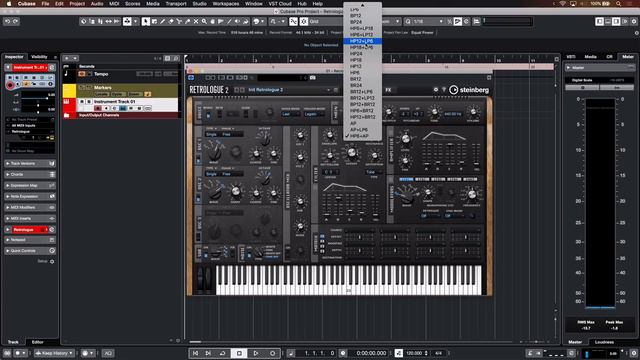Expand the Chords inspector section
The width and height of the screenshot is (640, 360).
click(30, 174)
